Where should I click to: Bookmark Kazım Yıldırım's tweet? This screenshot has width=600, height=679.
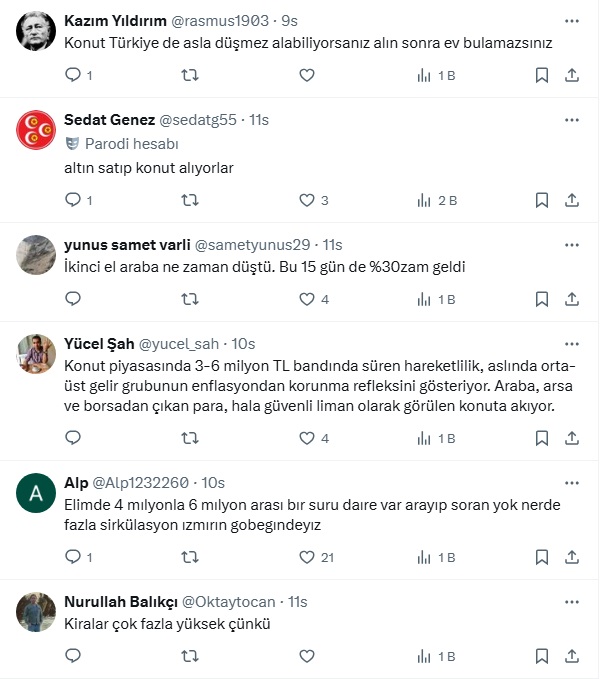point(541,75)
